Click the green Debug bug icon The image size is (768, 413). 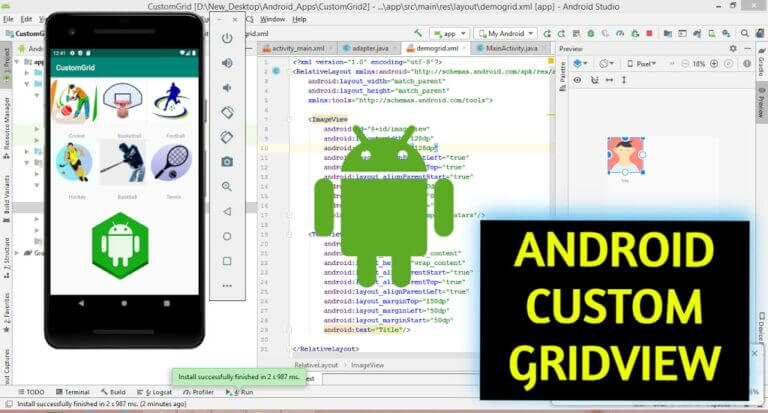(591, 33)
